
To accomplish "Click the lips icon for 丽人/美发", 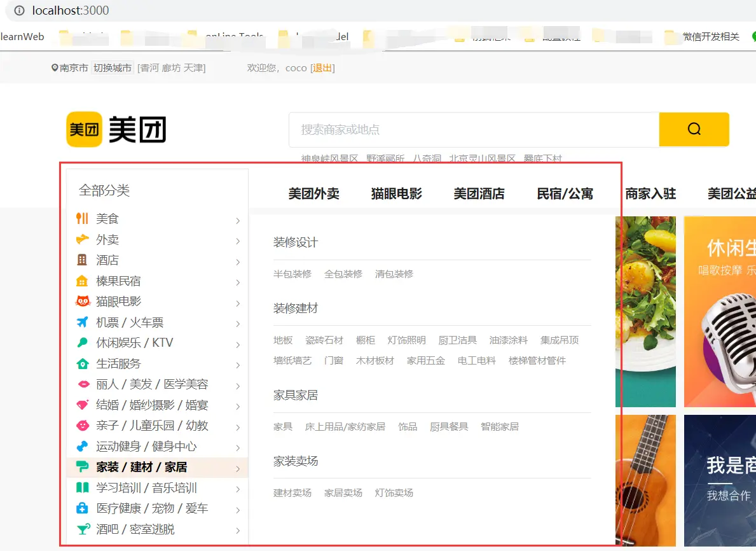I will pyautogui.click(x=83, y=384).
